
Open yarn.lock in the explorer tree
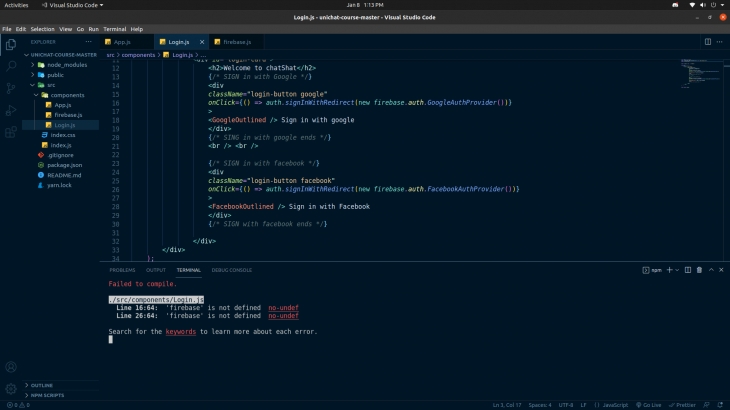click(61, 185)
